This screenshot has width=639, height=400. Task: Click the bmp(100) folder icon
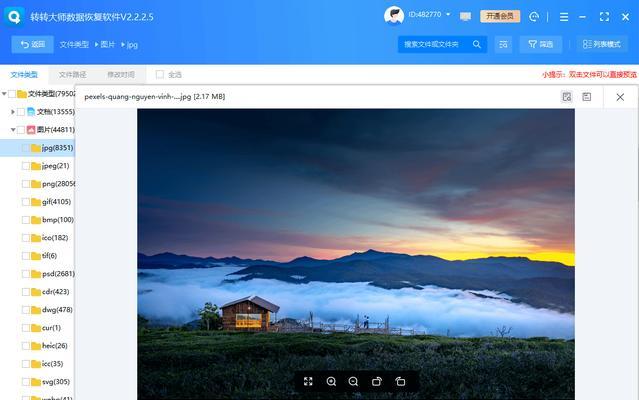36,220
